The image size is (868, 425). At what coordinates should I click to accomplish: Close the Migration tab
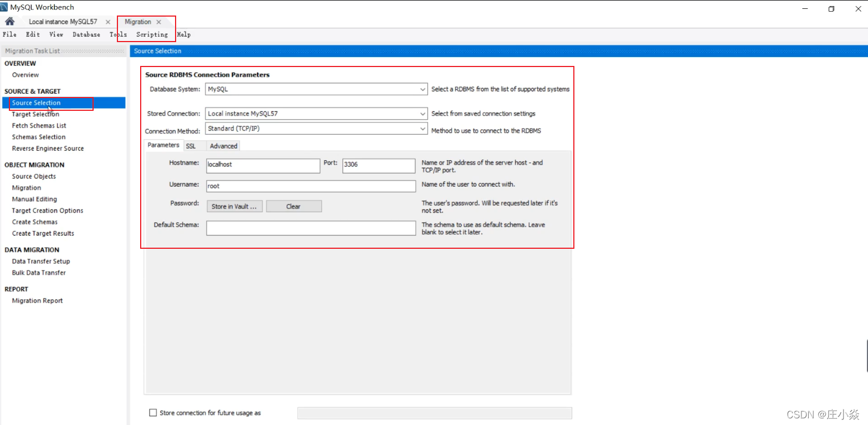159,22
